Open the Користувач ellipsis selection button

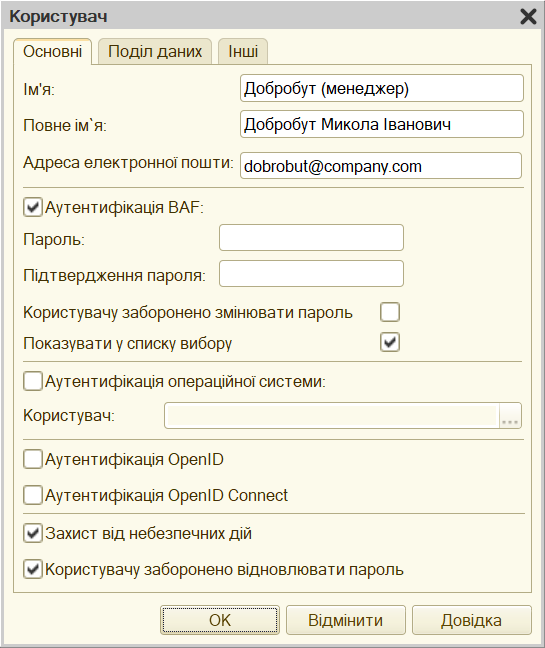click(510, 416)
